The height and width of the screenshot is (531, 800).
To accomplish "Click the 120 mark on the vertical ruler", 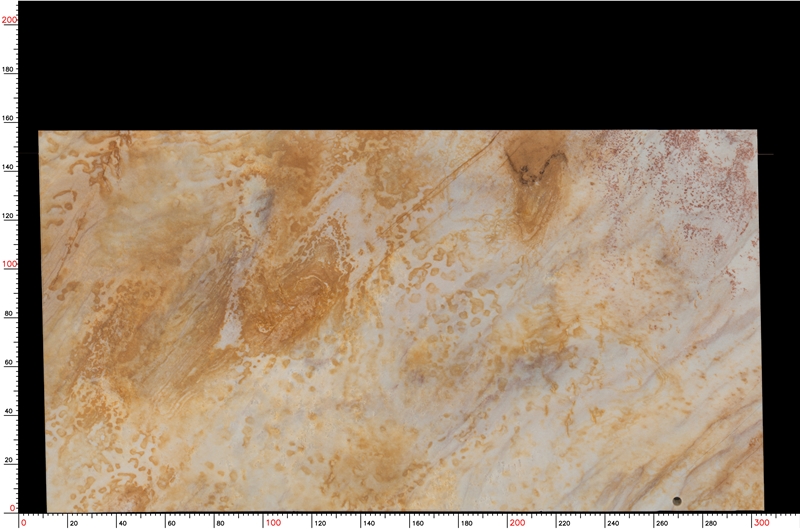I will [x=8, y=216].
